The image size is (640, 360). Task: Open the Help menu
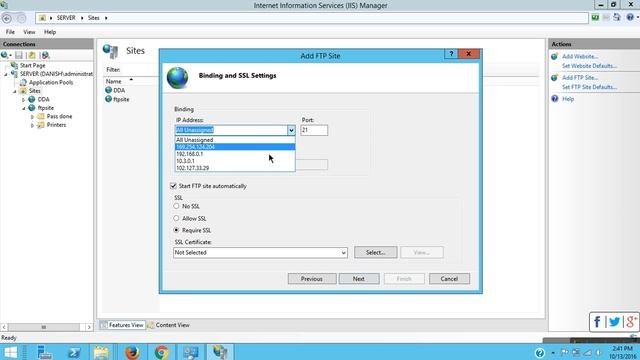(50, 32)
